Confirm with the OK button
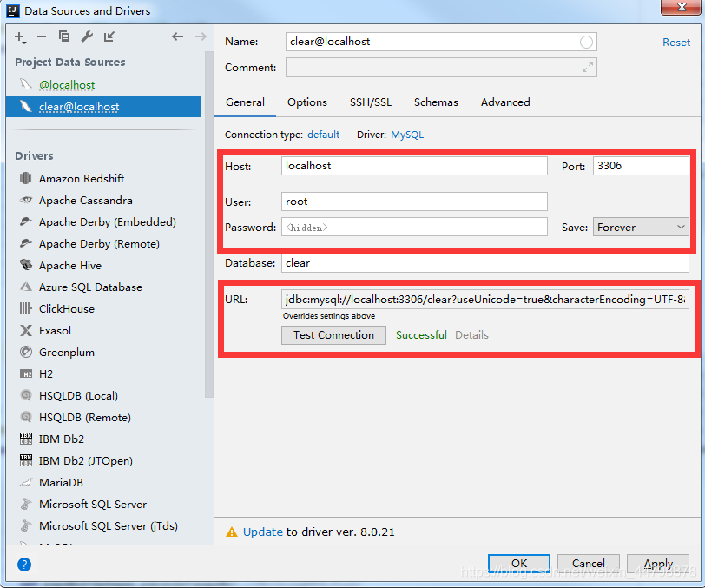 (x=519, y=564)
